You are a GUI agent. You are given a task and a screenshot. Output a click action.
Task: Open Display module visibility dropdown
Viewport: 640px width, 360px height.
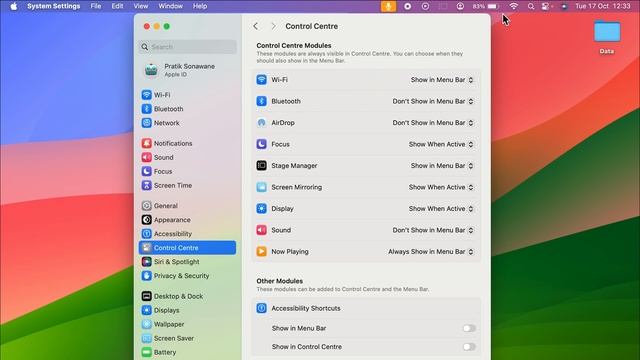tap(441, 209)
